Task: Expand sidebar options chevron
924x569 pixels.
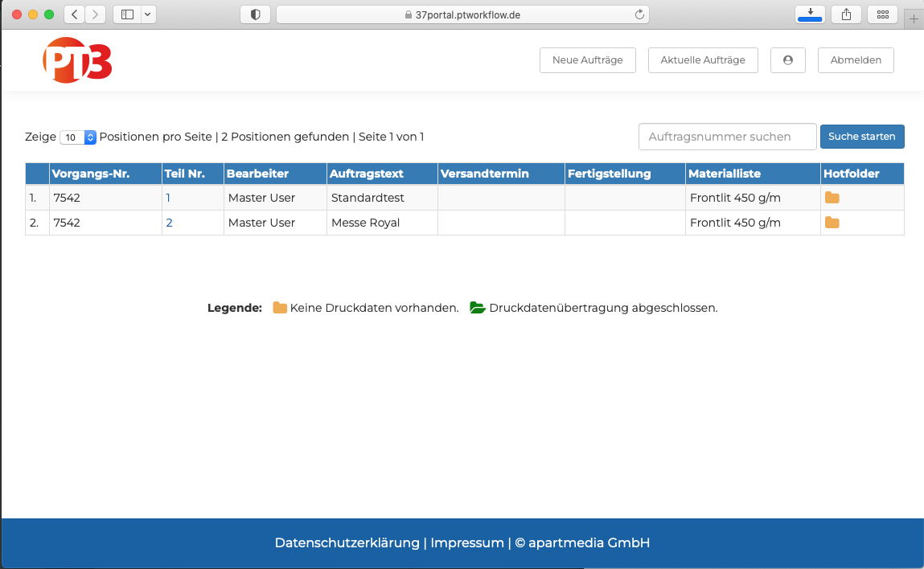Action: (147, 14)
